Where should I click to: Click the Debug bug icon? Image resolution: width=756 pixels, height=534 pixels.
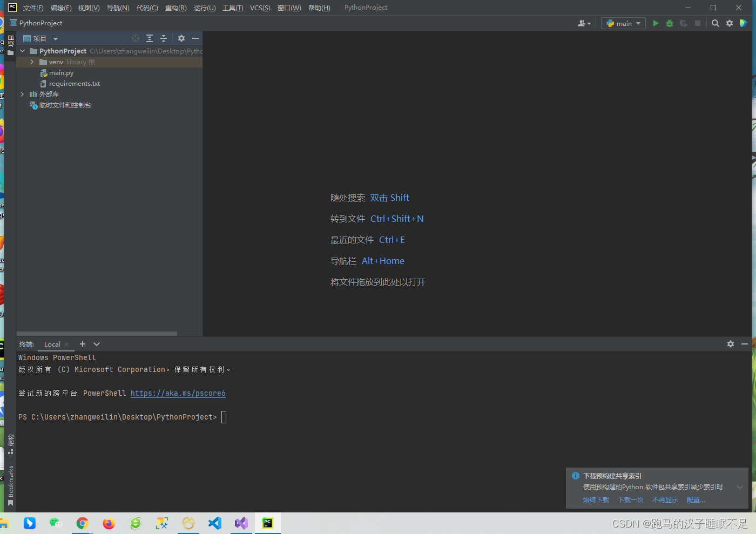pyautogui.click(x=670, y=23)
